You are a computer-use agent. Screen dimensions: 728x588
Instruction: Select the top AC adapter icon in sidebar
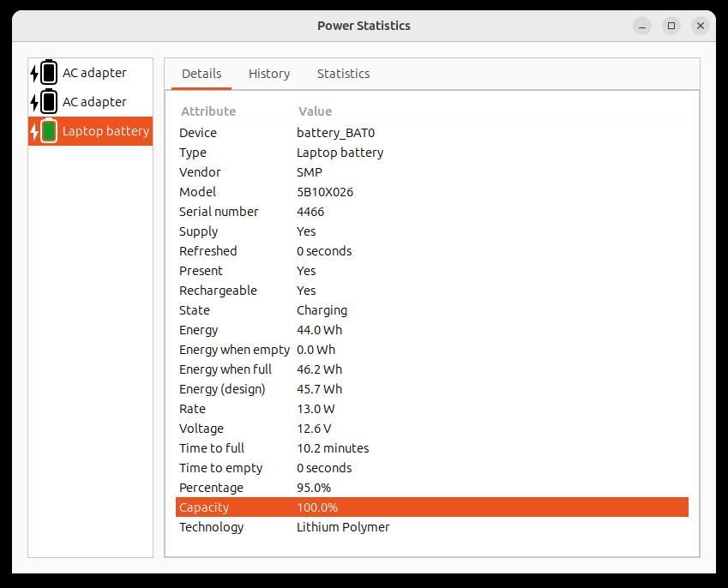(x=44, y=73)
